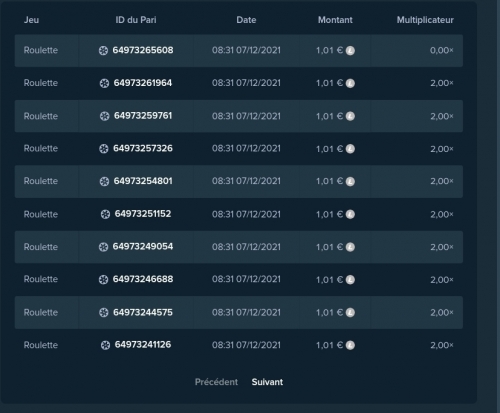Click Litecoin icon in row of bet 64973241126

(350, 345)
